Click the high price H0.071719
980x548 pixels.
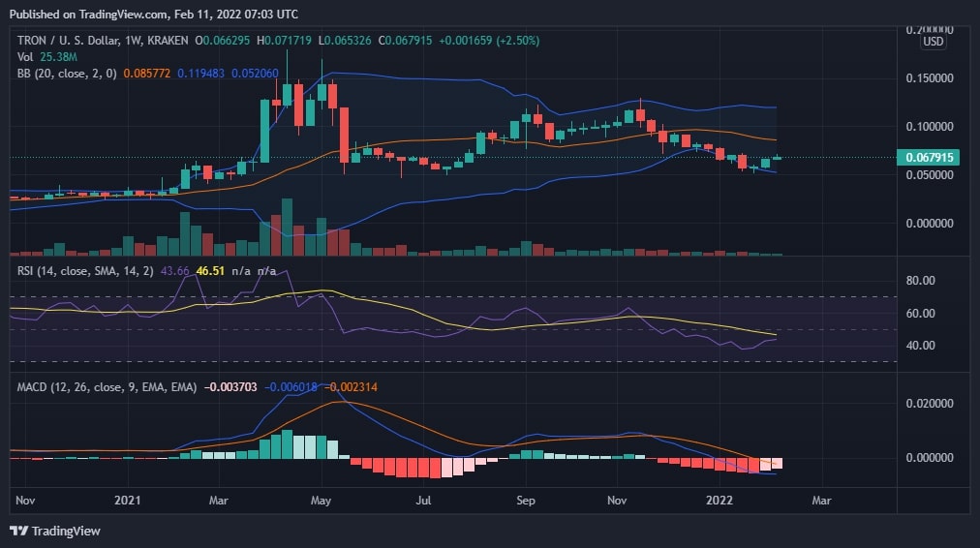284,41
